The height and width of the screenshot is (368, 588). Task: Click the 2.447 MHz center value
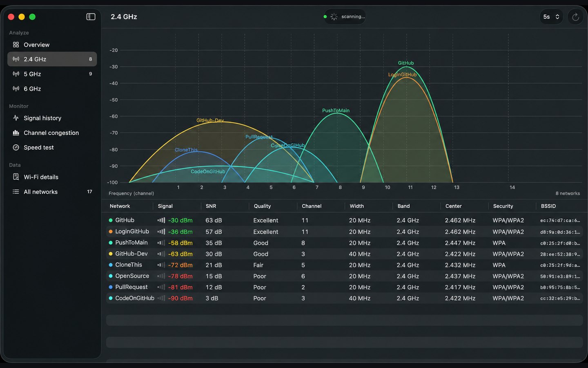pos(460,243)
